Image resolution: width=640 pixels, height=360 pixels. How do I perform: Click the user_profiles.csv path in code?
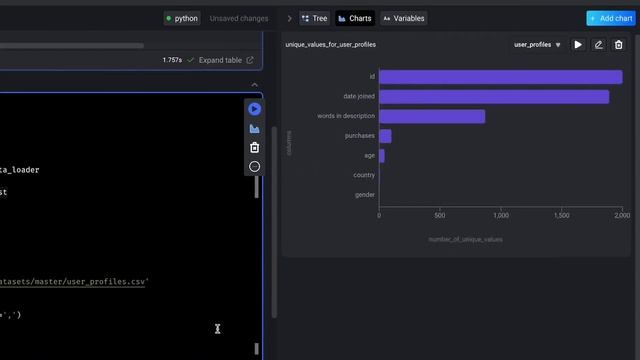coord(73,282)
